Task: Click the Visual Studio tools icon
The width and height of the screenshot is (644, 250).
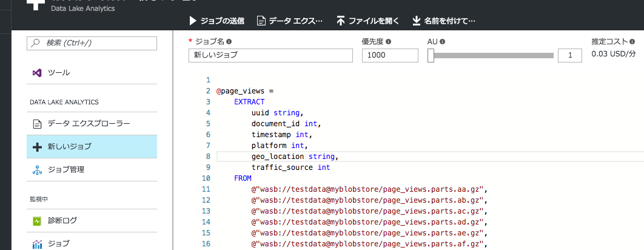Action: (x=37, y=73)
